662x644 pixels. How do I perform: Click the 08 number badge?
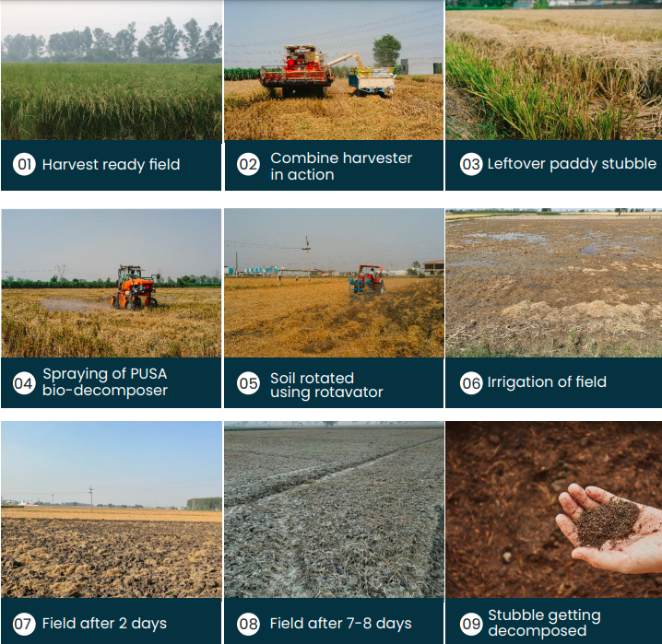[x=248, y=624]
